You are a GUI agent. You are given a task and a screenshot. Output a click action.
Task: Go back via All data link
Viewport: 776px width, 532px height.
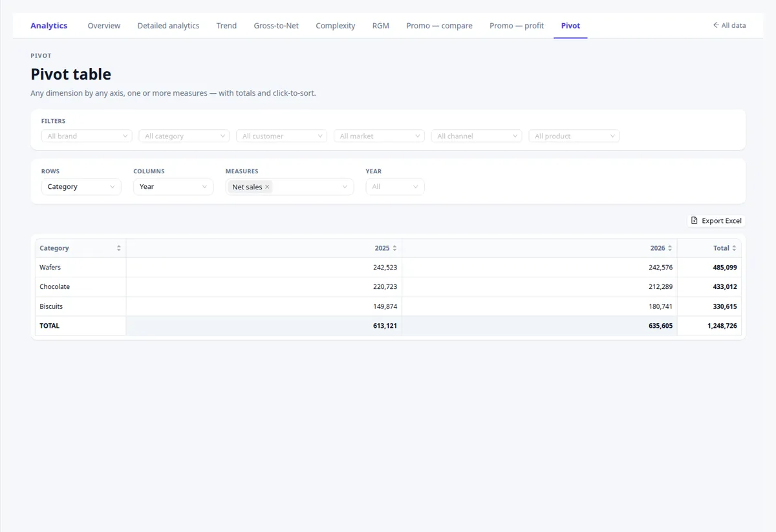pos(729,25)
